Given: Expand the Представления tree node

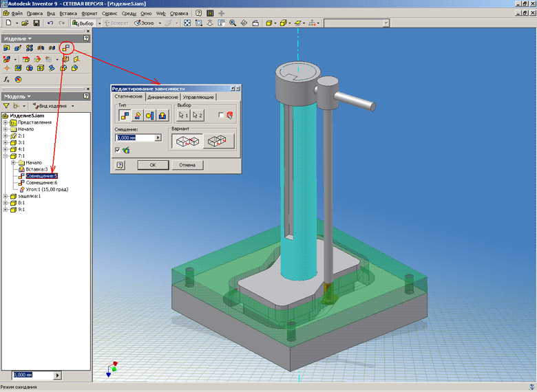Looking at the screenshot, I should (5, 122).
